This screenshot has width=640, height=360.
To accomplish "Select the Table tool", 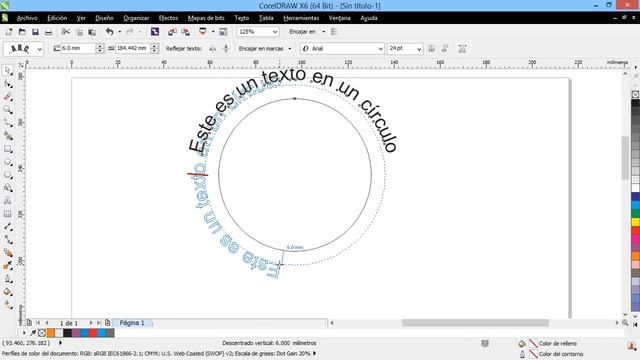I will [7, 213].
